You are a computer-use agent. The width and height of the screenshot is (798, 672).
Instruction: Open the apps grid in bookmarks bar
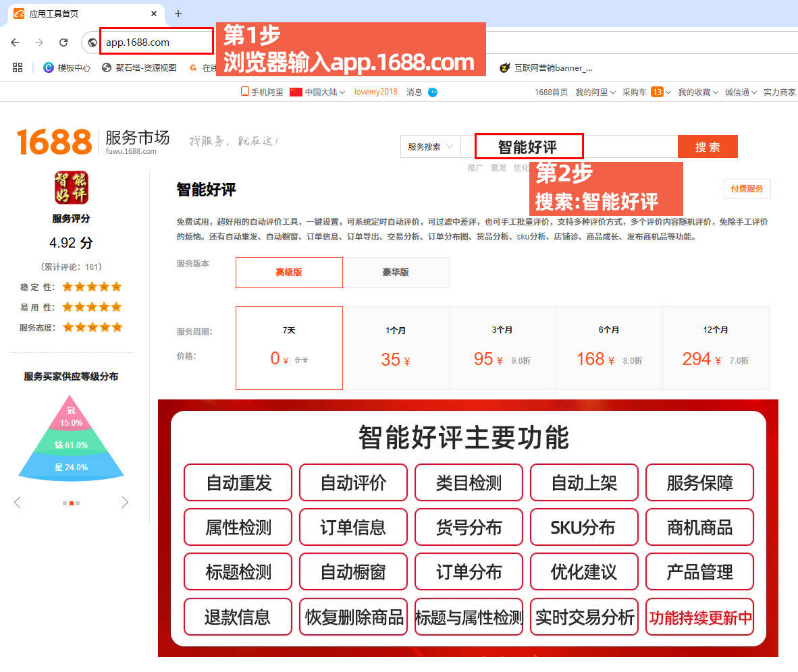18,67
